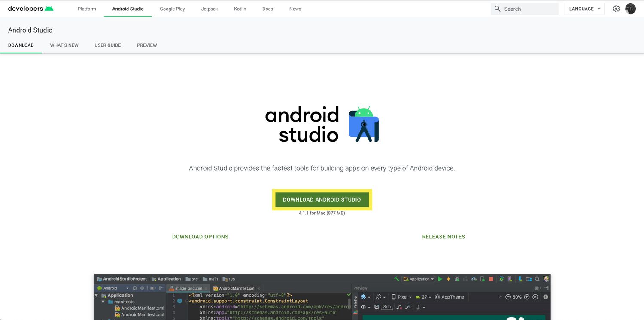Open the Docs nav item
The height and width of the screenshot is (320, 644).
click(x=267, y=9)
